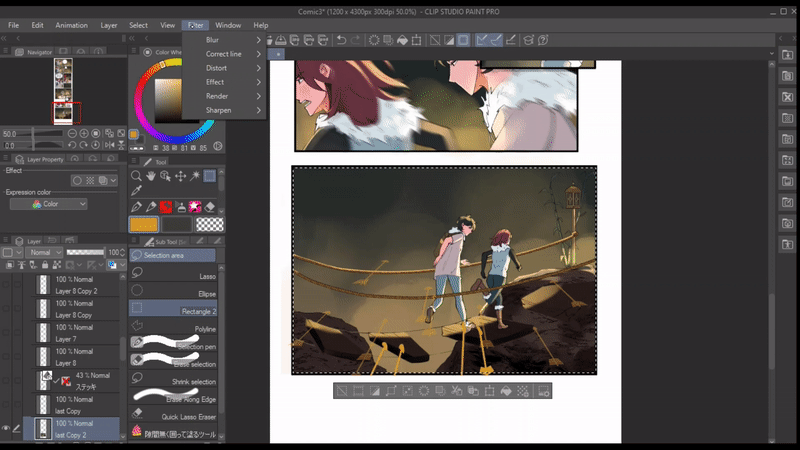Toggle visibility of Layer 8 Copy 2
The width and height of the screenshot is (800, 450).
point(7,285)
